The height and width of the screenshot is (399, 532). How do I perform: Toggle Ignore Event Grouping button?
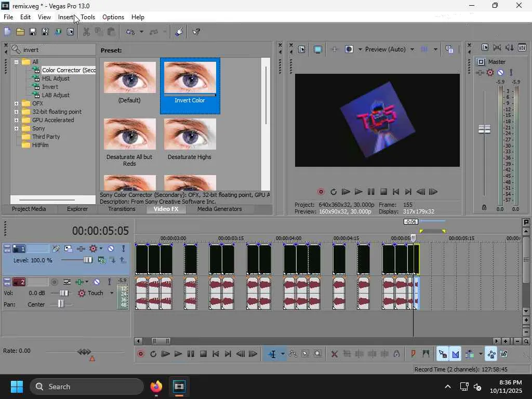pos(504,354)
